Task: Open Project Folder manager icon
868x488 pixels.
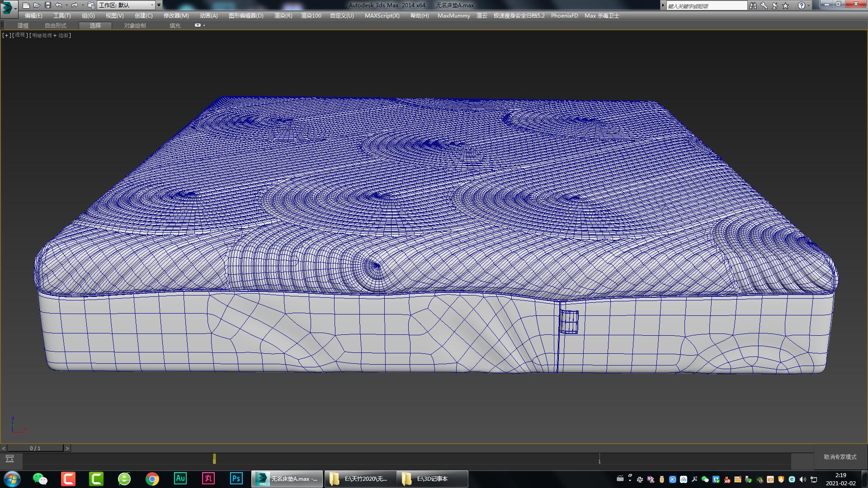Action: (90, 5)
